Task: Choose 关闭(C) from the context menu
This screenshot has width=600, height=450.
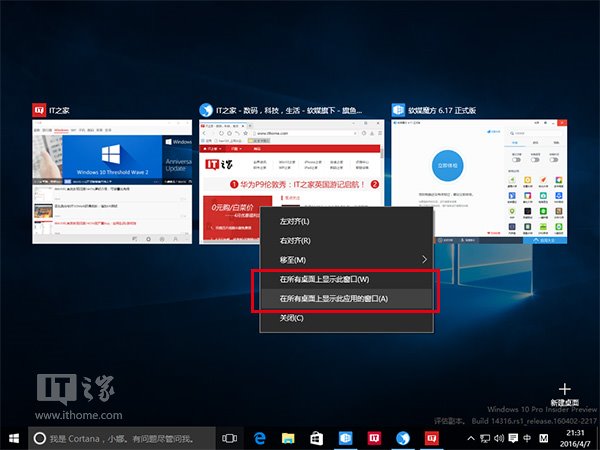Action: 346,318
